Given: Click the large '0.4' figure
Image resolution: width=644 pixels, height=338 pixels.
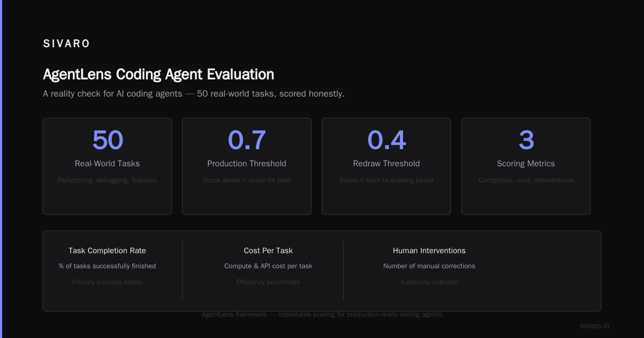Looking at the screenshot, I should coord(386,140).
